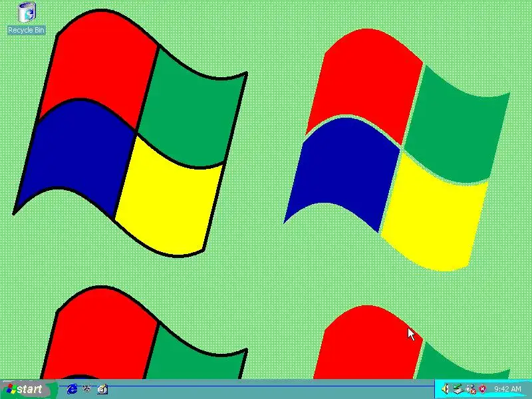Select the Recycle Bin desktop icon
The width and height of the screenshot is (532, 399).
27,19
